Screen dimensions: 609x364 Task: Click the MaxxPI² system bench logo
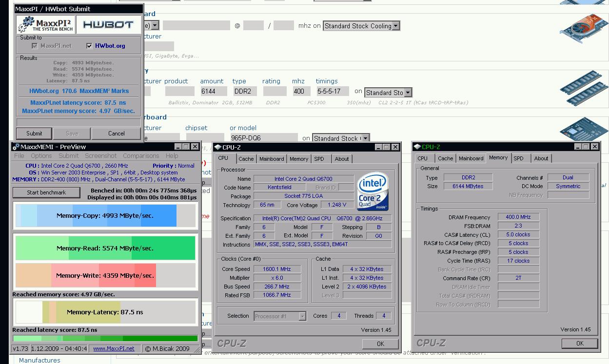click(46, 24)
